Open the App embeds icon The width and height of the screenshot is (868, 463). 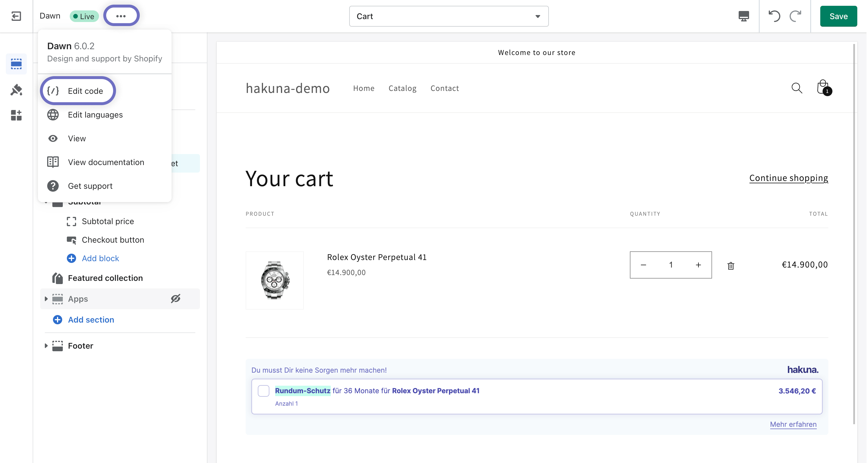[16, 115]
